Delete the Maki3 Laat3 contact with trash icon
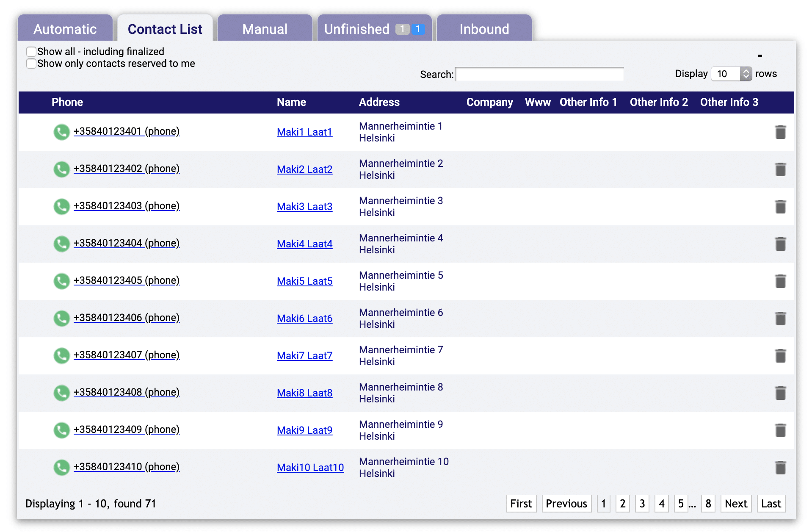This screenshot has width=812, height=532. (x=780, y=207)
